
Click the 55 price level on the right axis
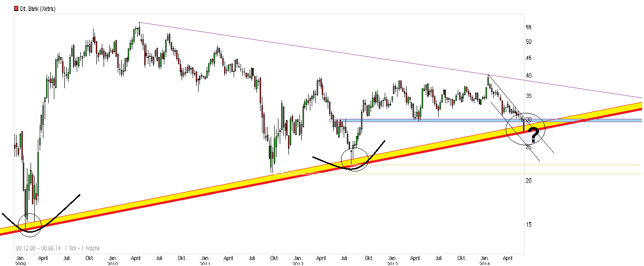pos(528,27)
